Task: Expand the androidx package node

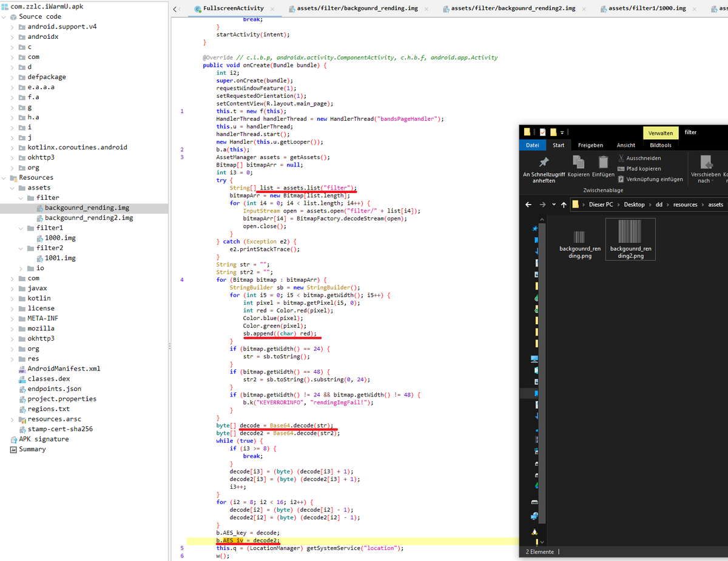Action: [13, 37]
